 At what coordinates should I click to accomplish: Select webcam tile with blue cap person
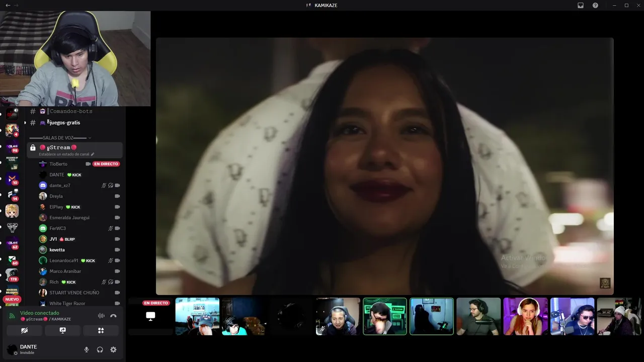(197, 316)
